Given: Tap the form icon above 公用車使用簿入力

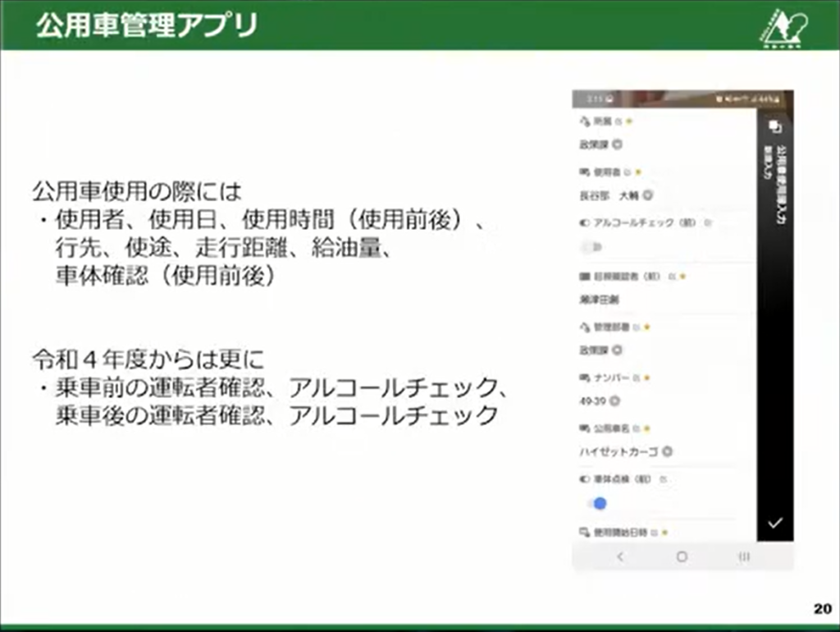Looking at the screenshot, I should [x=776, y=127].
